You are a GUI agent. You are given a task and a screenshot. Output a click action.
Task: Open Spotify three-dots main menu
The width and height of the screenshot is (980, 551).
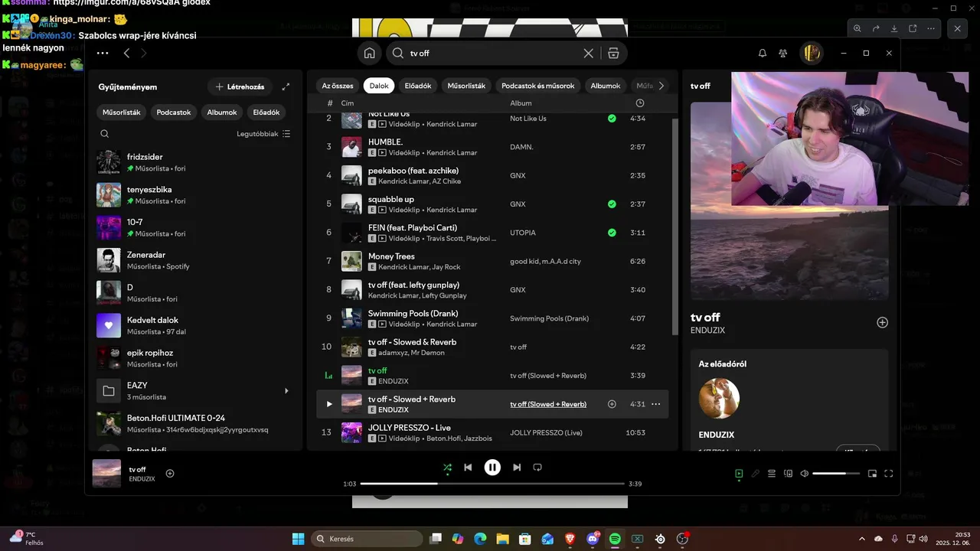[x=103, y=54]
